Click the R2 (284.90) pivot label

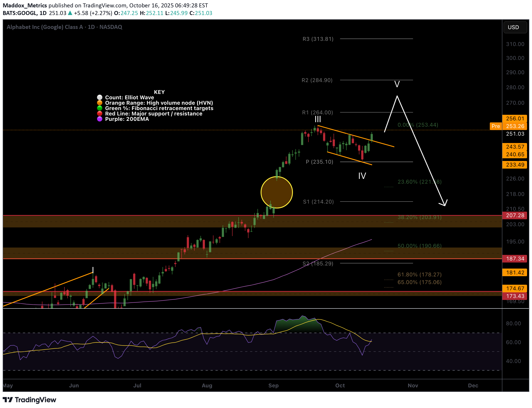(x=317, y=80)
